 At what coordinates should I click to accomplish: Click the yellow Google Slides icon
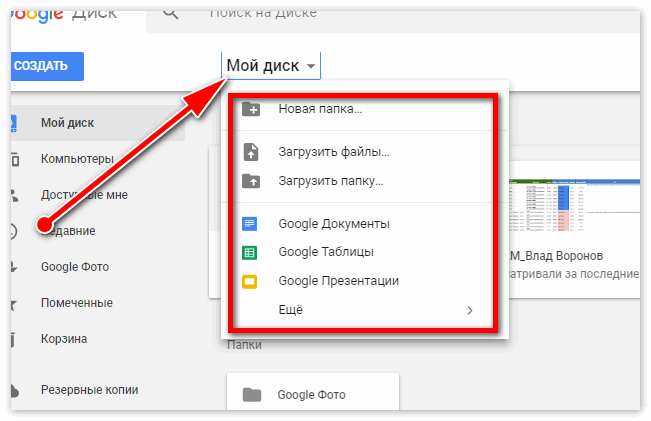(x=250, y=281)
